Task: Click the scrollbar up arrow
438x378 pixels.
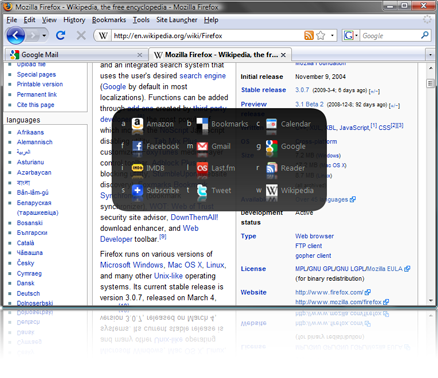Action: (x=430, y=69)
